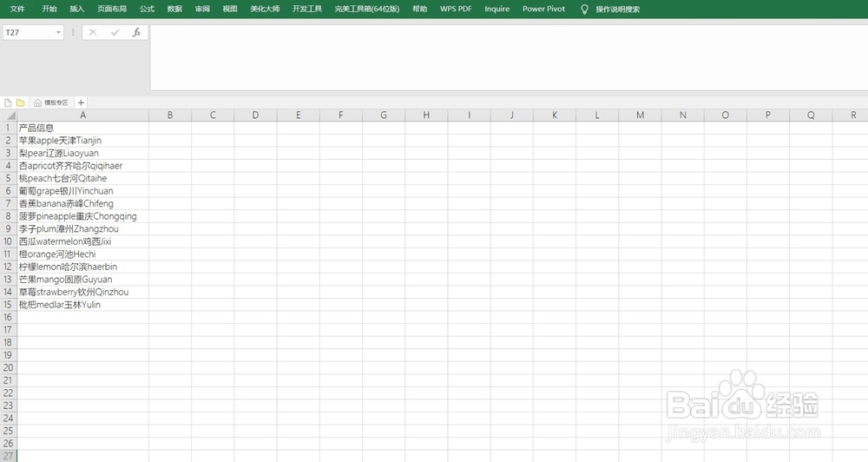Open the 开发工具 tab

point(307,9)
